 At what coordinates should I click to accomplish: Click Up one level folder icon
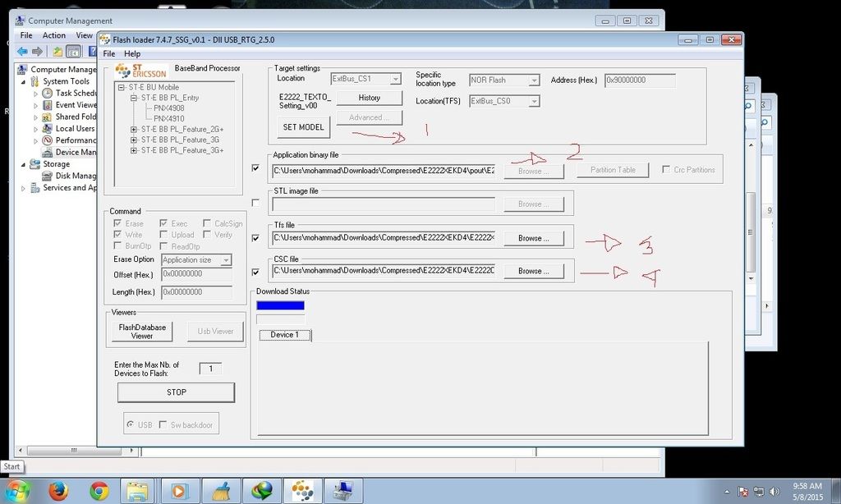click(x=57, y=52)
